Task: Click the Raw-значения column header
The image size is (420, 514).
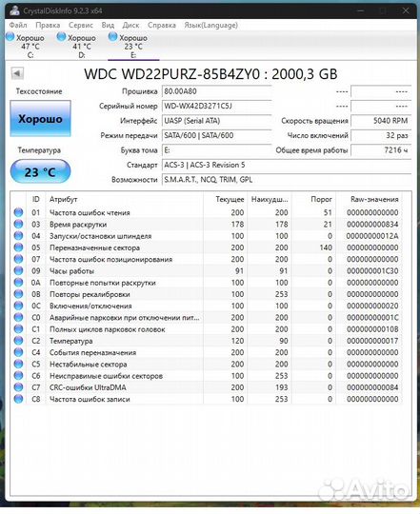Action: 369,199
